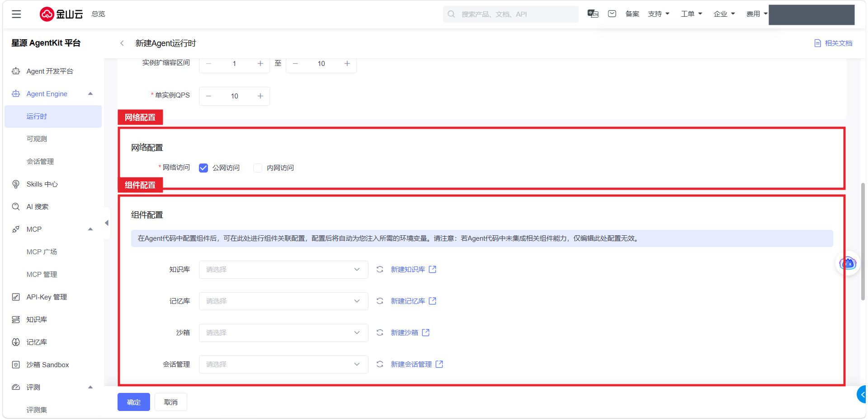Screen dimensions: 868x420
Task: Click the AI 搜索 sidebar icon
Action: [x=16, y=206]
